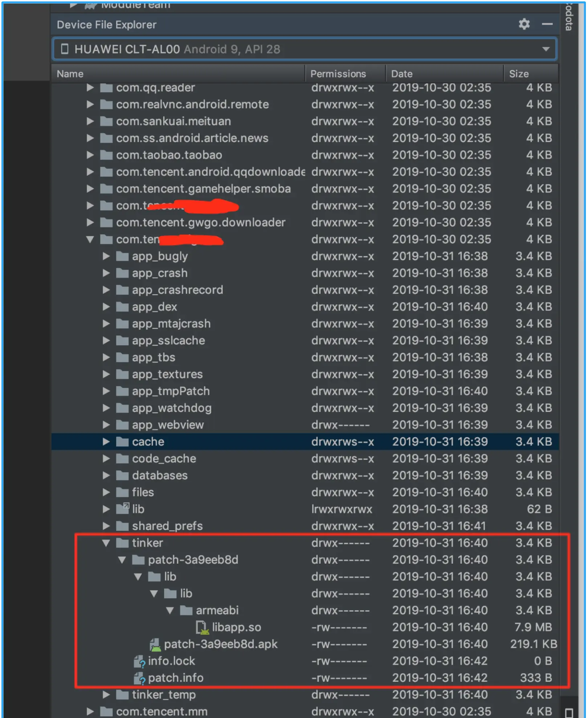Click the app_crashrecord folder icon

click(x=122, y=290)
